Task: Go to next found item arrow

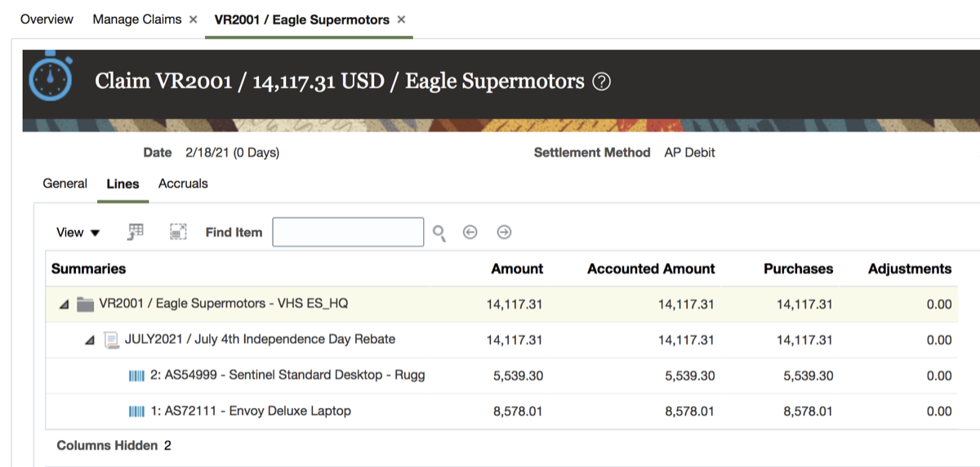Action: tap(504, 233)
